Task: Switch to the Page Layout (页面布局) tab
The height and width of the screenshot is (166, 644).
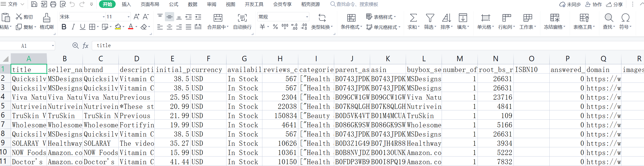Action: [150, 4]
